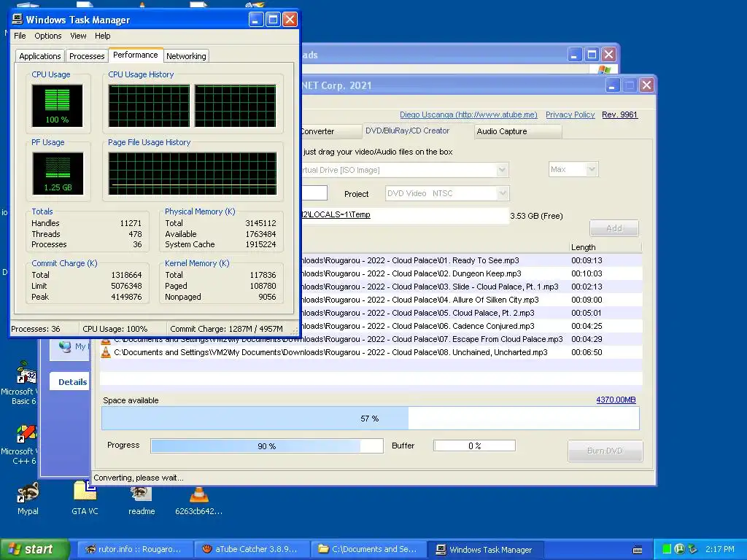
Task: Click the input field left of Project label
Action: point(314,192)
